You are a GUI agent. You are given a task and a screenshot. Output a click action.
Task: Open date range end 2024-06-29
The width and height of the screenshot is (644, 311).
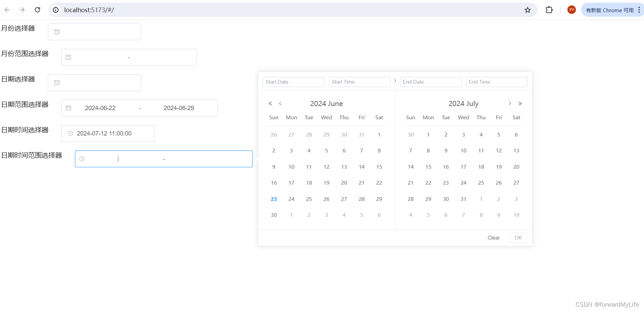pos(179,108)
